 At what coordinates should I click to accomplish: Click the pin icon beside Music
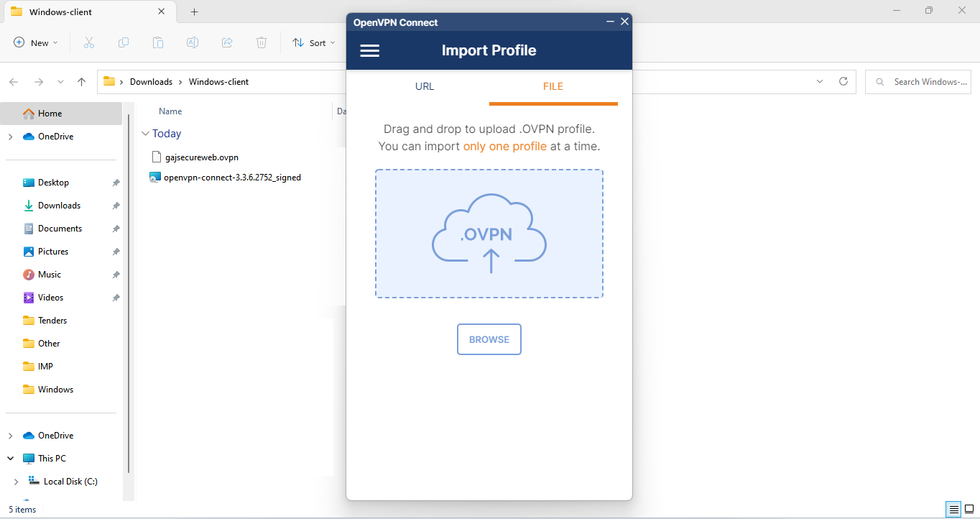point(116,275)
